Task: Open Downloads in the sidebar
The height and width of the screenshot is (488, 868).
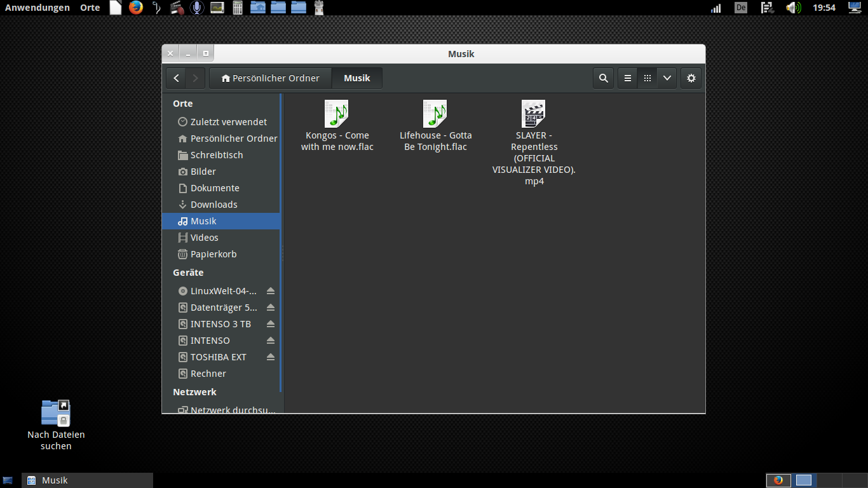Action: pyautogui.click(x=221, y=205)
